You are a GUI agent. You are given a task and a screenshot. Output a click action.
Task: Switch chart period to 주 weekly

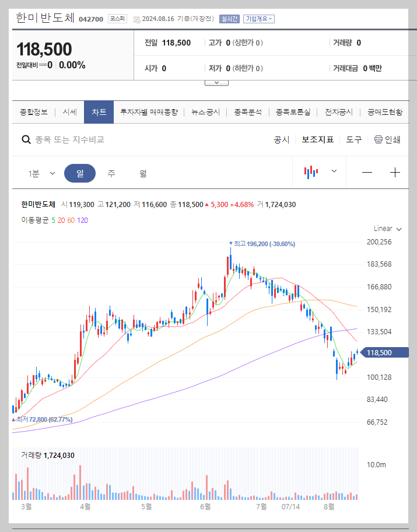coord(111,173)
